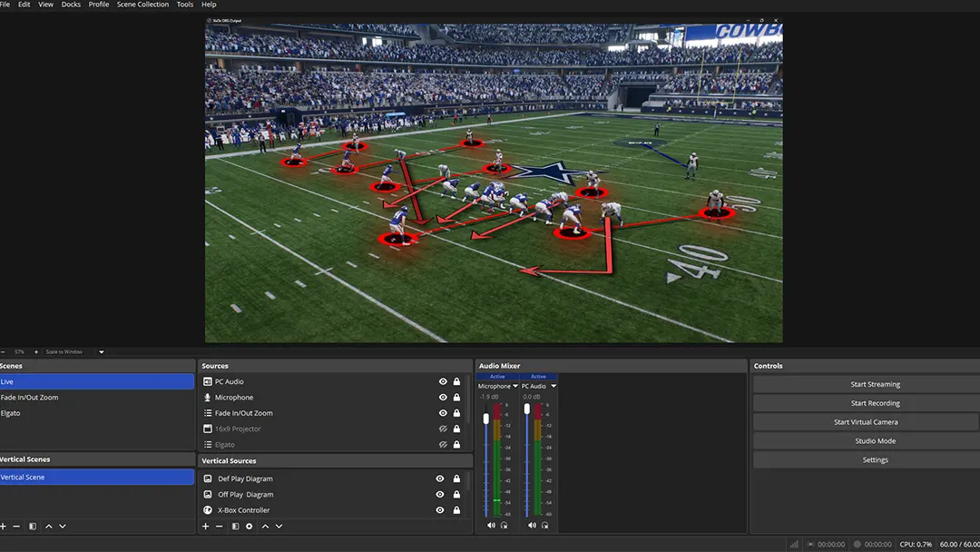Viewport: 980px width, 552px height.
Task: Unlock the X-Box Controller source
Action: [456, 510]
